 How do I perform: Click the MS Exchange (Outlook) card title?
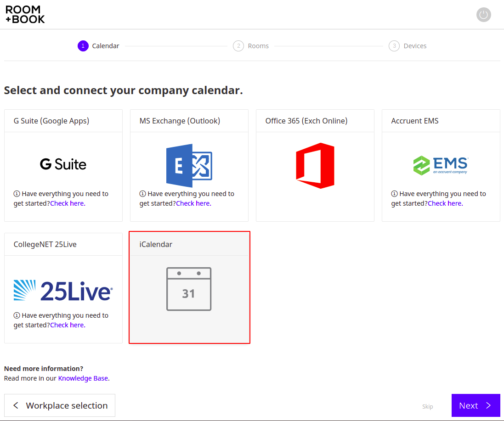pyautogui.click(x=180, y=121)
